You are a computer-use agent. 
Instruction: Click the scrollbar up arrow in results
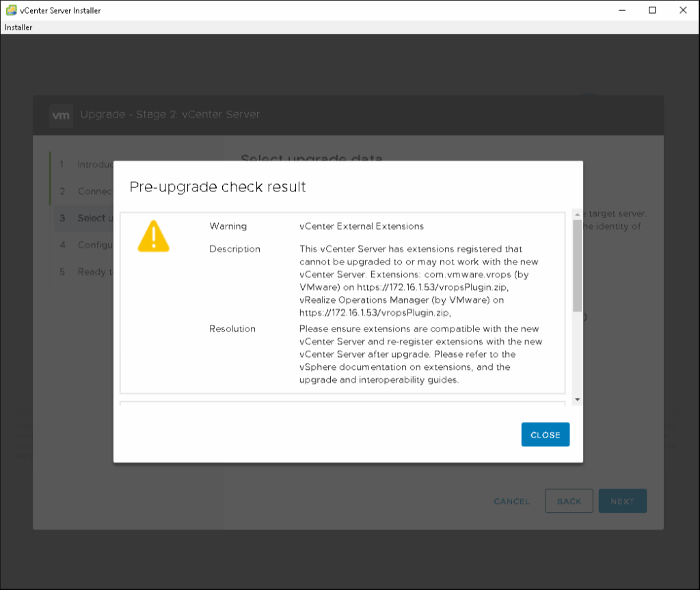coord(578,214)
